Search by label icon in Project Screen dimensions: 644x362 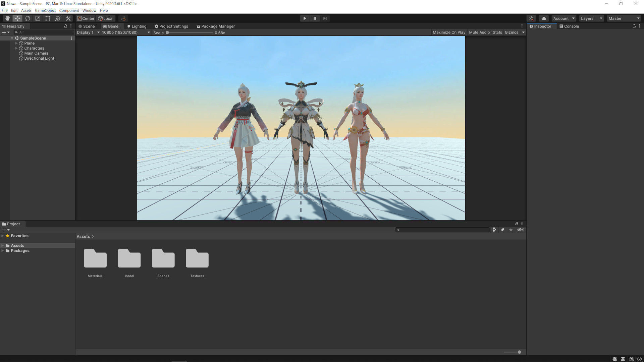tap(502, 230)
